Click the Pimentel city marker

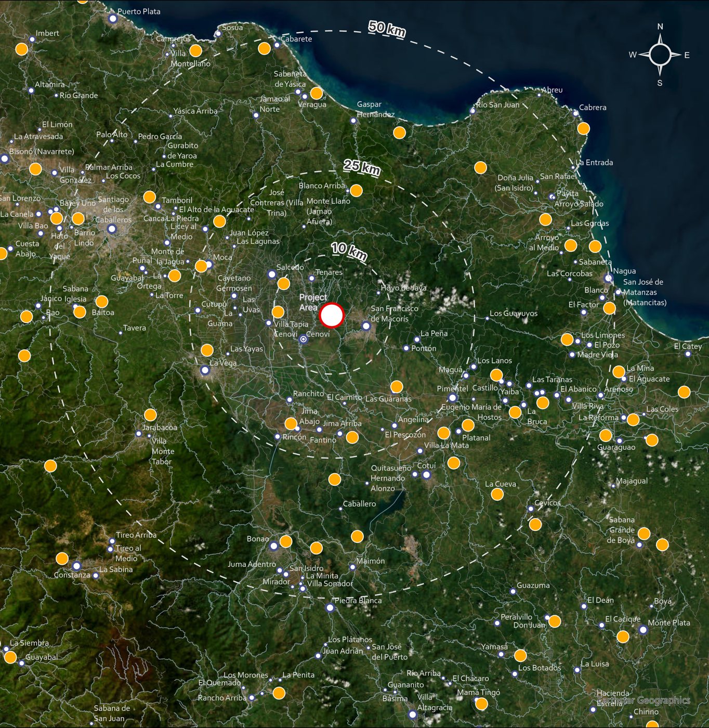(453, 398)
